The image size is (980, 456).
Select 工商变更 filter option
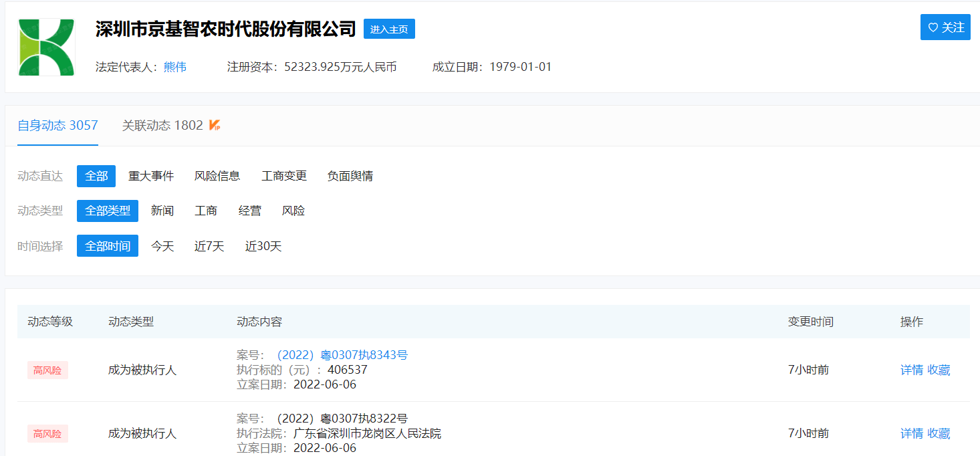pos(284,176)
